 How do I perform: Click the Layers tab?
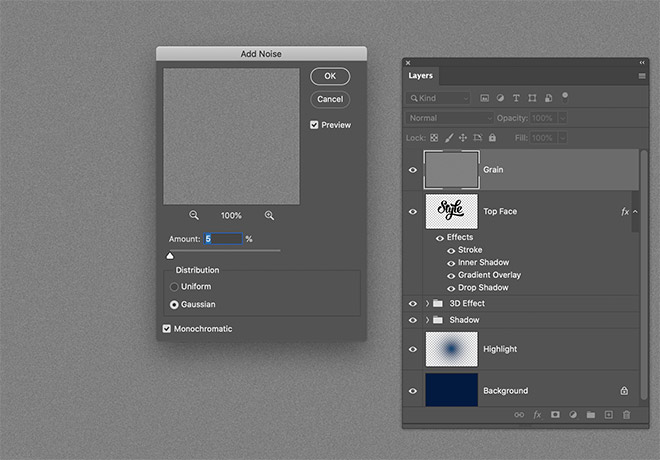421,76
